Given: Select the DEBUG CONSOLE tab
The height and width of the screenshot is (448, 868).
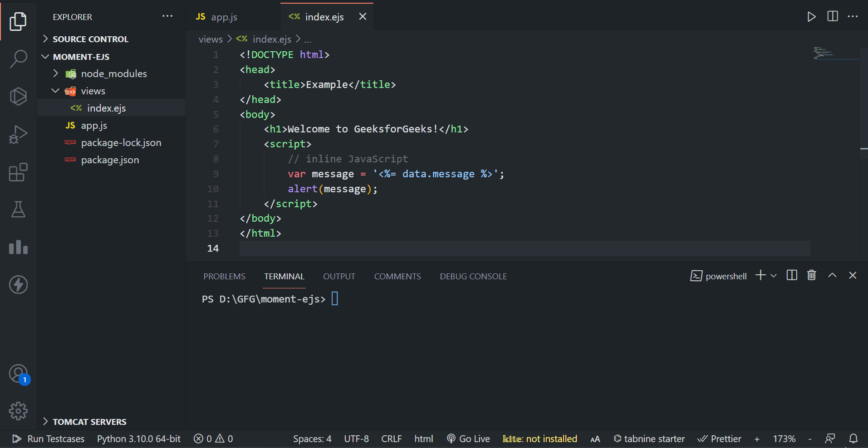Looking at the screenshot, I should (x=473, y=276).
